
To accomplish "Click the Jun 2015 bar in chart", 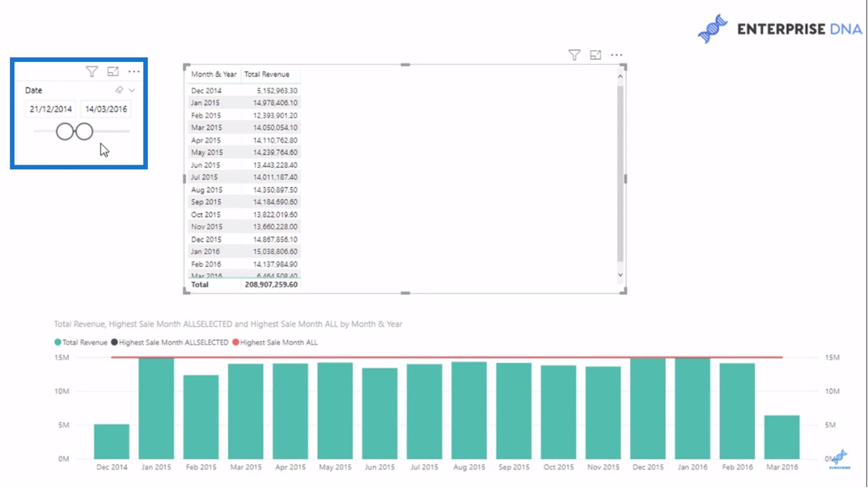I will click(x=380, y=414).
